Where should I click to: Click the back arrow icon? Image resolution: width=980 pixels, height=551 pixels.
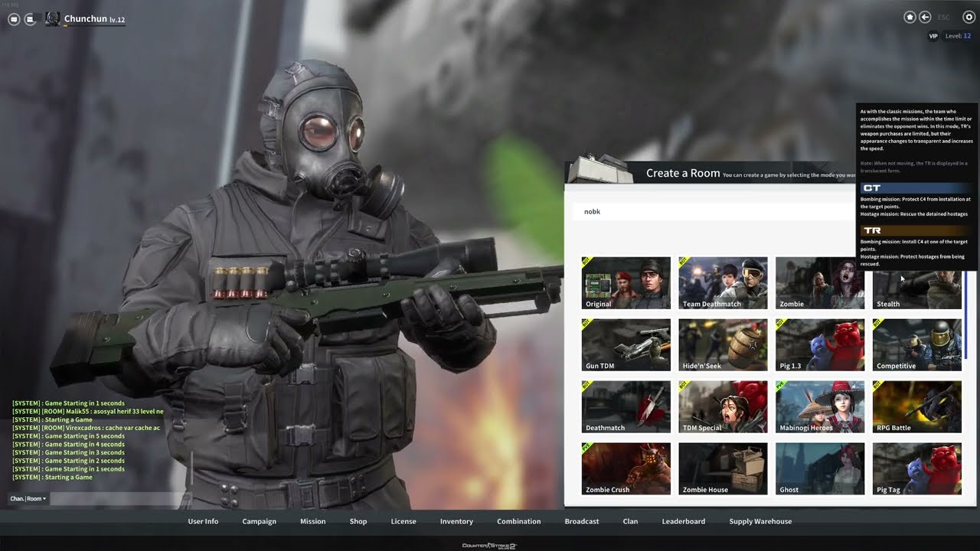coord(925,17)
